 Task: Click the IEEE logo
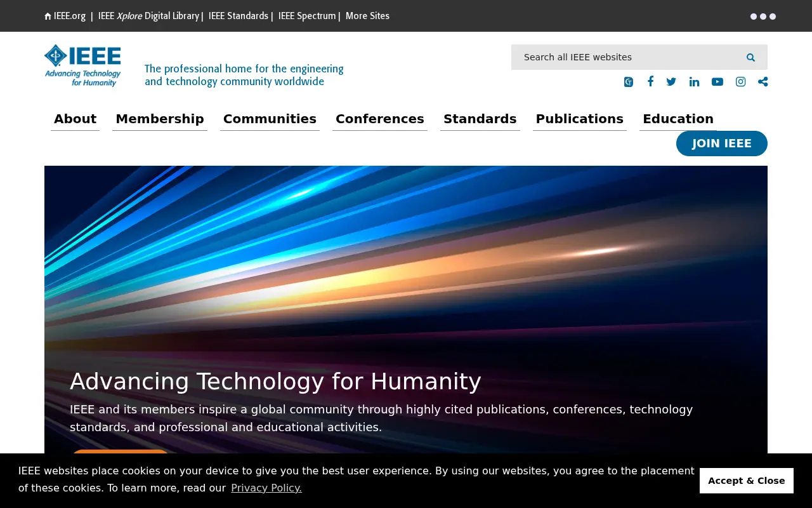[x=82, y=65]
